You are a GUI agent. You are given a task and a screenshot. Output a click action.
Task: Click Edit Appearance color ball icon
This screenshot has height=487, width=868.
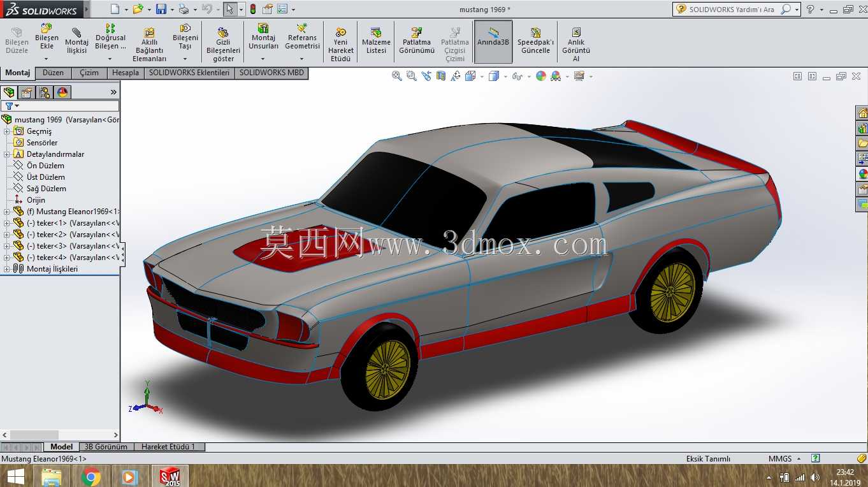[x=541, y=76]
